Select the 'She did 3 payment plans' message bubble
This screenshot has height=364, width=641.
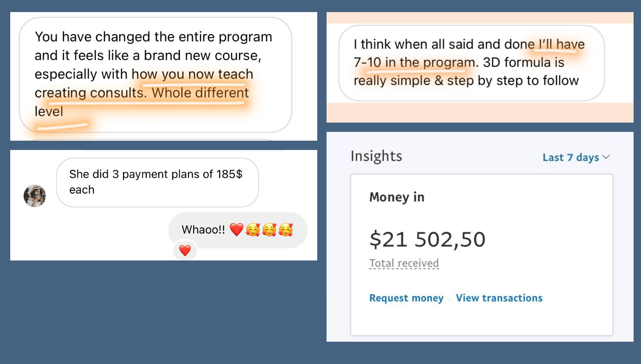click(157, 182)
